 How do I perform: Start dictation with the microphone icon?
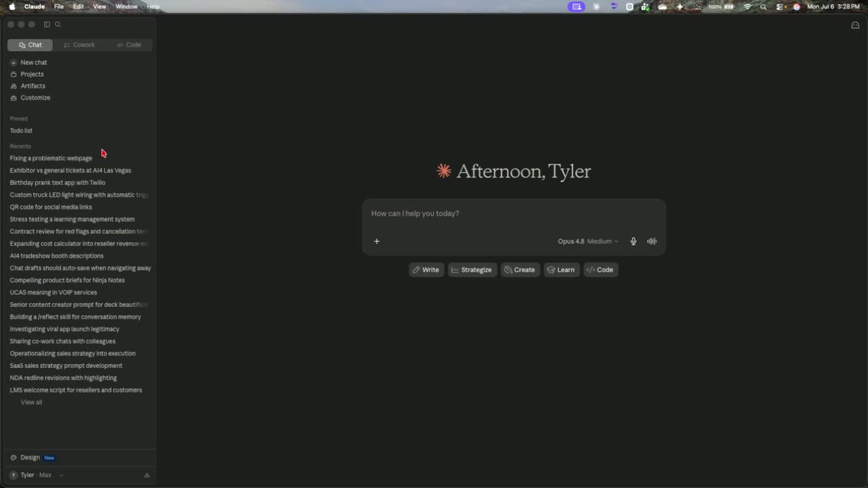[633, 241]
